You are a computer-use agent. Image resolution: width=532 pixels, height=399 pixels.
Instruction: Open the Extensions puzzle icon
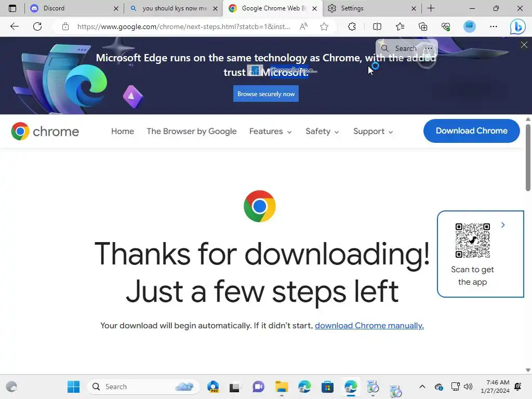coord(352,26)
